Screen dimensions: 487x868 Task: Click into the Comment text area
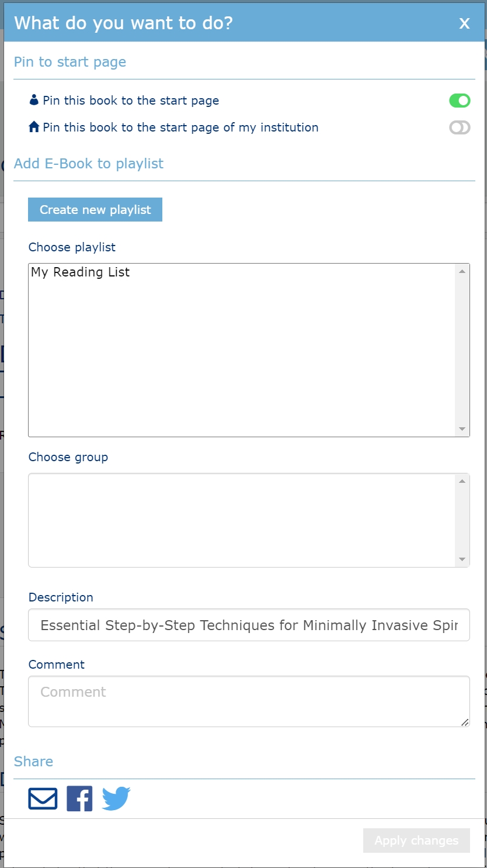tap(245, 701)
